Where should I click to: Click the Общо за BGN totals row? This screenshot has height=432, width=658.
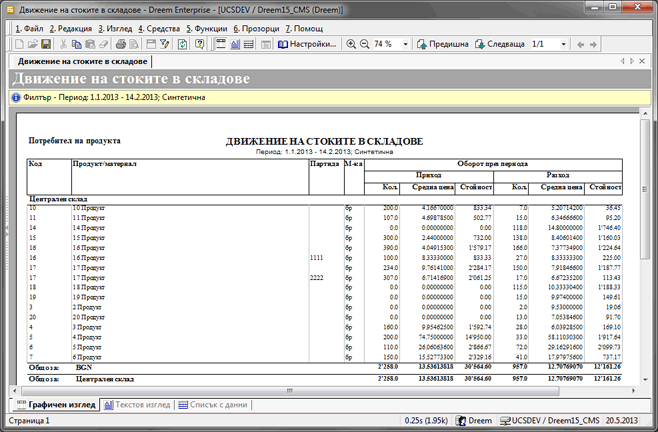[324, 367]
